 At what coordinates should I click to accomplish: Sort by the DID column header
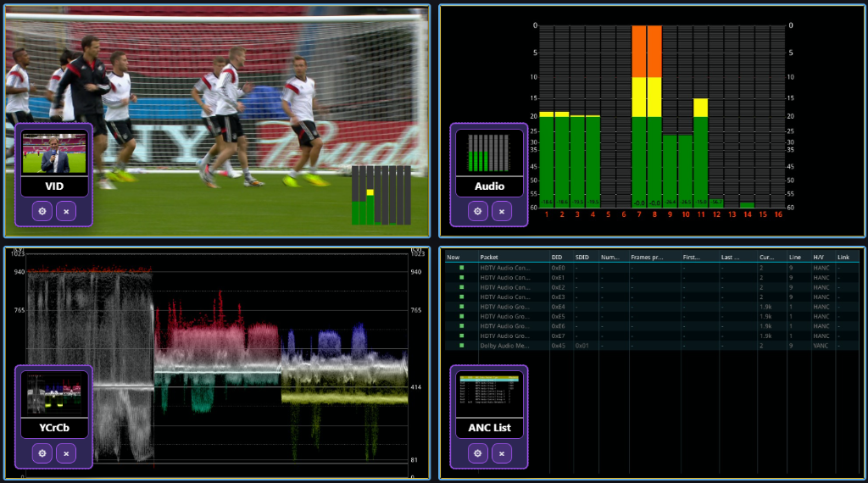coord(556,258)
